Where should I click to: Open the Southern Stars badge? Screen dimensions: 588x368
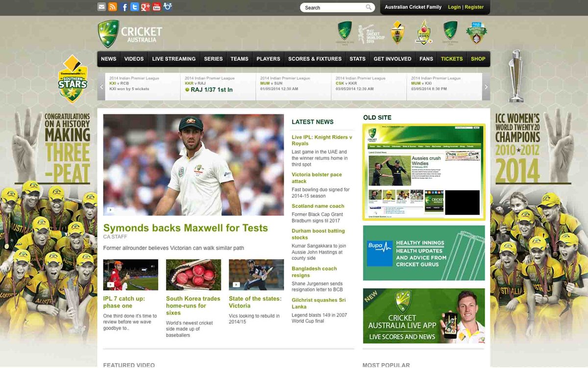tap(73, 79)
